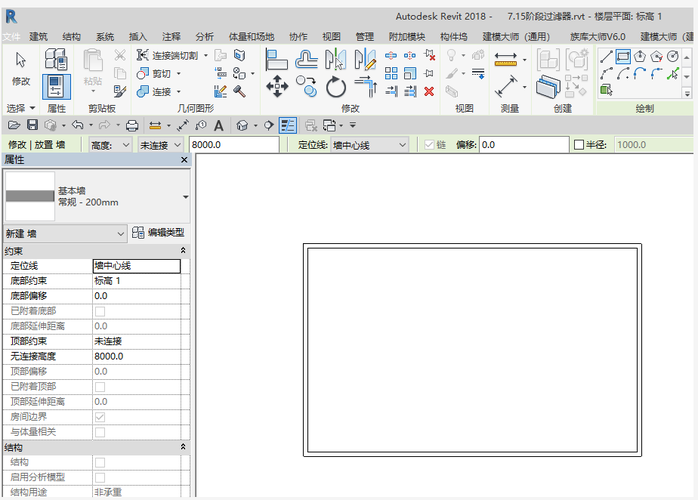698x500 pixels.
Task: Toggle the 半径 checkbox
Action: click(579, 145)
